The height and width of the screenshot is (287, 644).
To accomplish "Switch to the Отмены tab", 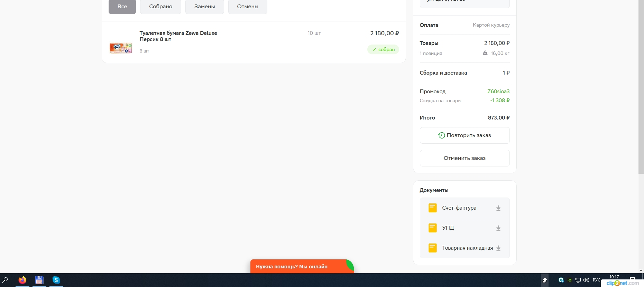I will pos(248,7).
